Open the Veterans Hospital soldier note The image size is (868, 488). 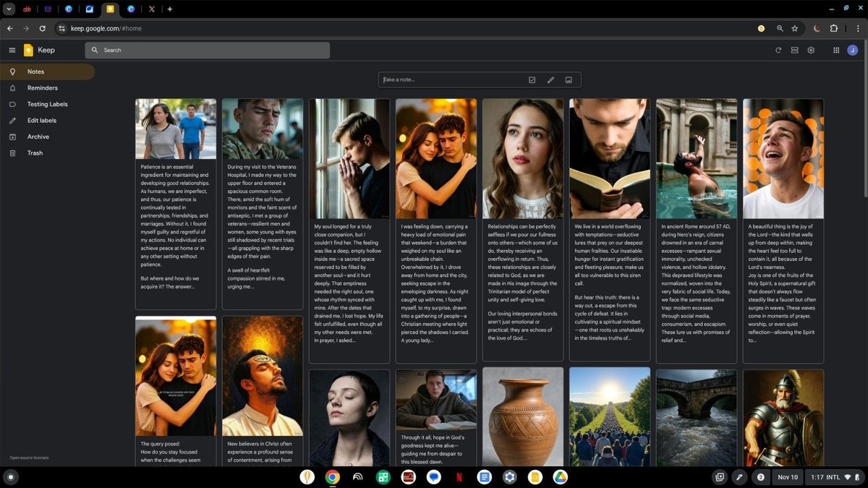tap(263, 204)
